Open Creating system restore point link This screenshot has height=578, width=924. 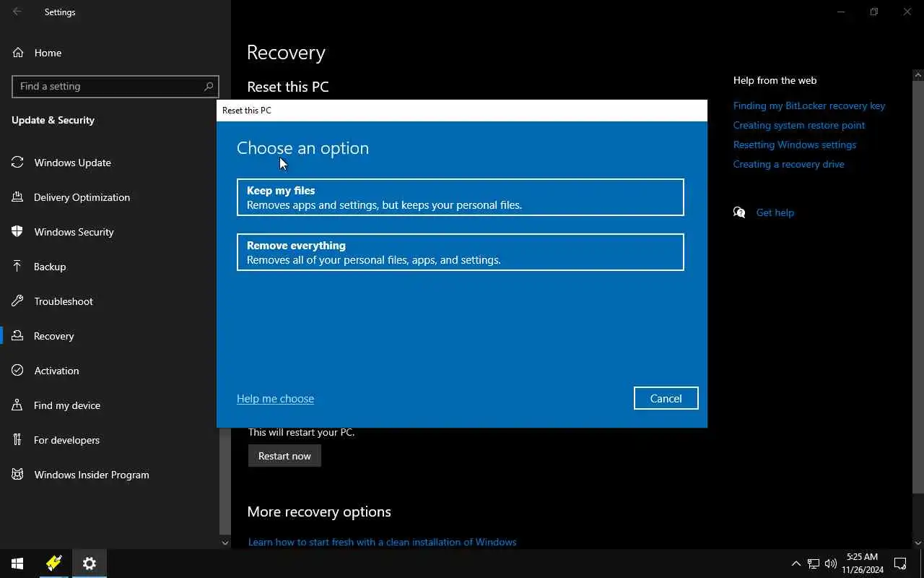[x=799, y=125]
